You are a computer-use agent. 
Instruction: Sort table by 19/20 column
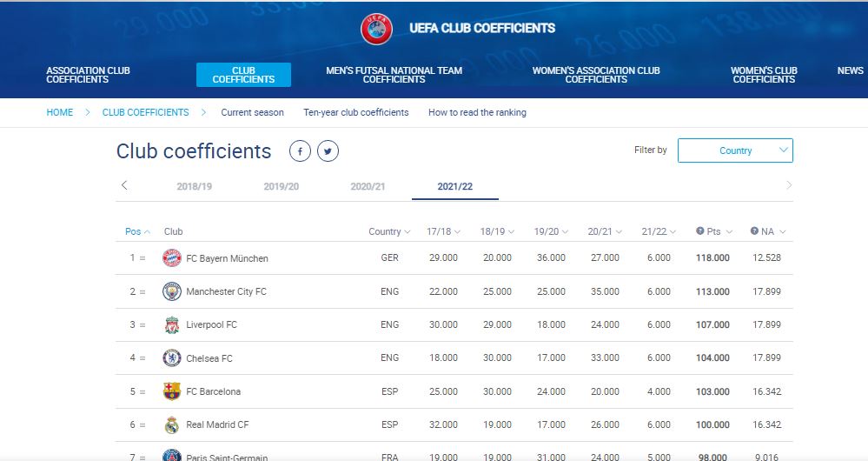click(551, 231)
